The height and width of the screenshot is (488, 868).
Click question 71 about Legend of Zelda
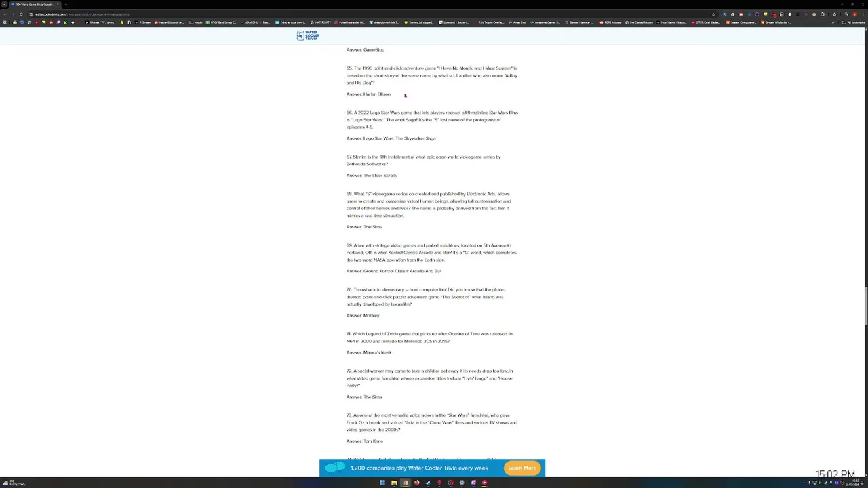pyautogui.click(x=430, y=338)
